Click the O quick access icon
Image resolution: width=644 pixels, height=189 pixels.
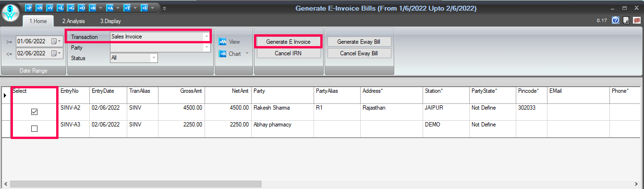(82, 8)
